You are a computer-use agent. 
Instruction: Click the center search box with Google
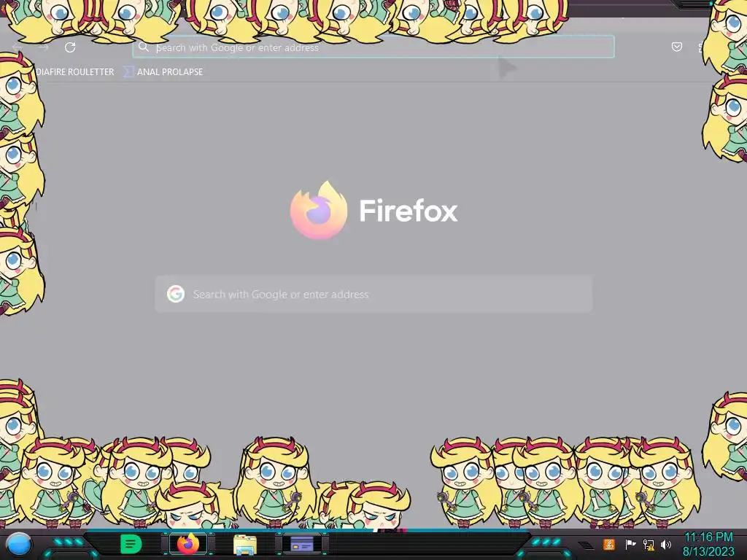point(373,294)
